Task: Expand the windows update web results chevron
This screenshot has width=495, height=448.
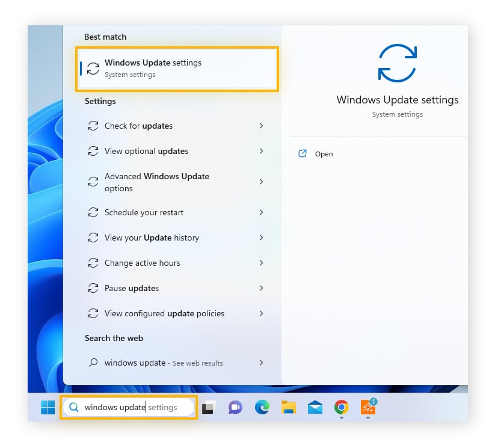Action: coord(261,363)
